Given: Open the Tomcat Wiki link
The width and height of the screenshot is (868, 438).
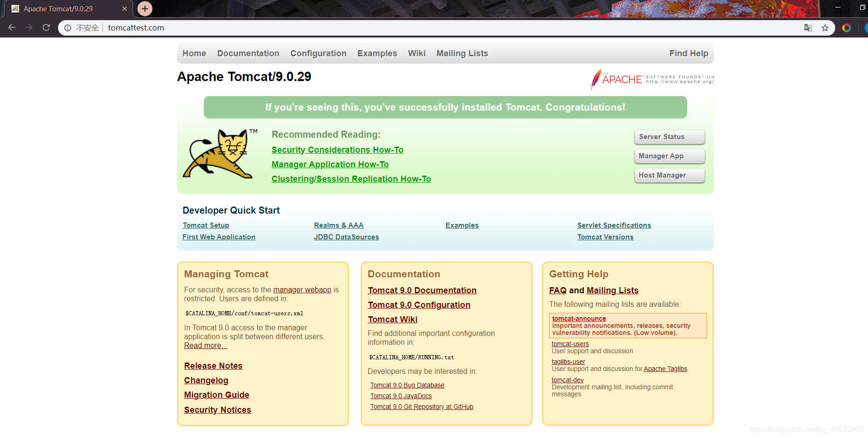Looking at the screenshot, I should [393, 319].
